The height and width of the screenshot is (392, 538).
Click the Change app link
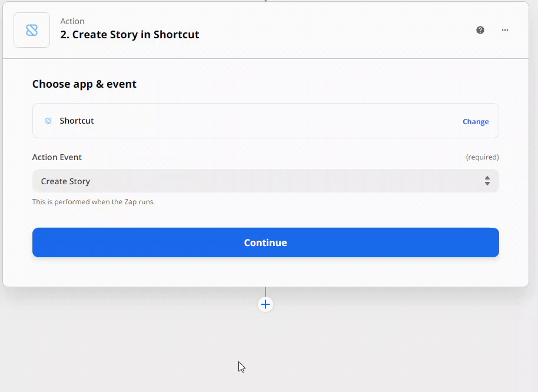click(476, 122)
